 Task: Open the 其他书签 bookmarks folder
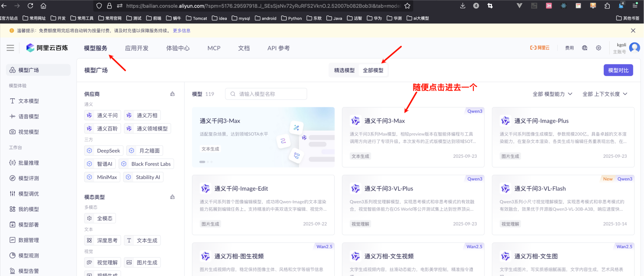pos(628,18)
